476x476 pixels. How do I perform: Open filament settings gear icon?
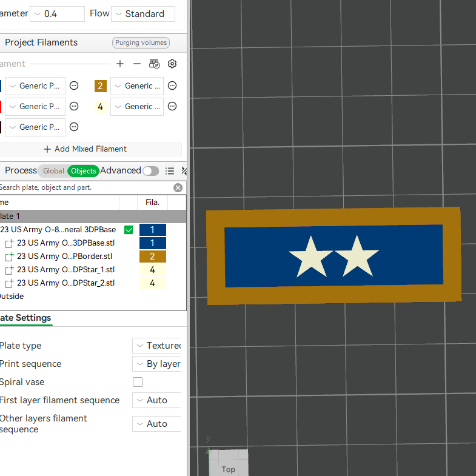[172, 64]
